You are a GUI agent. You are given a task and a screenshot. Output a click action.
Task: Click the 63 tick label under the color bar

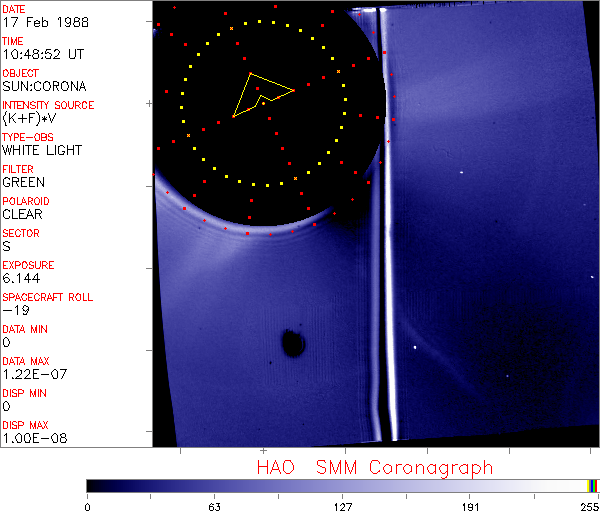click(x=214, y=506)
